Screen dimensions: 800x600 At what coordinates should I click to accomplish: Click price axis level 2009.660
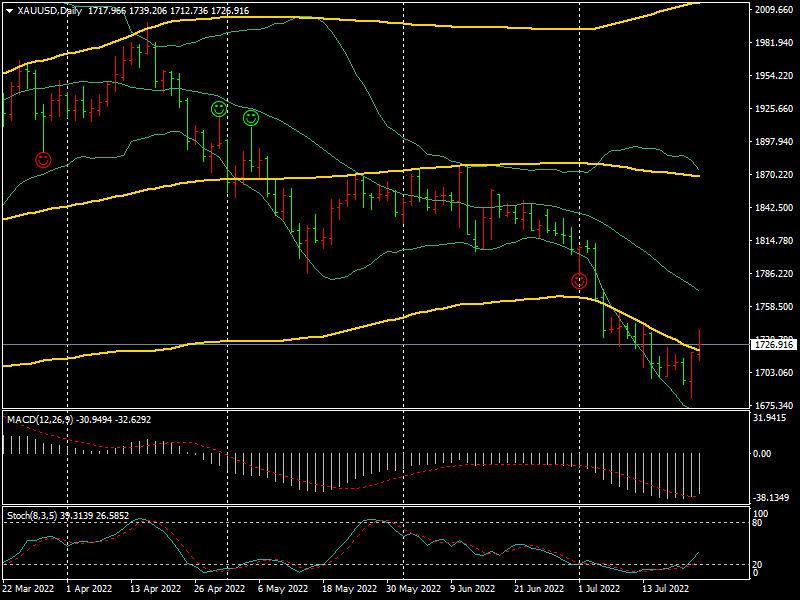click(774, 10)
